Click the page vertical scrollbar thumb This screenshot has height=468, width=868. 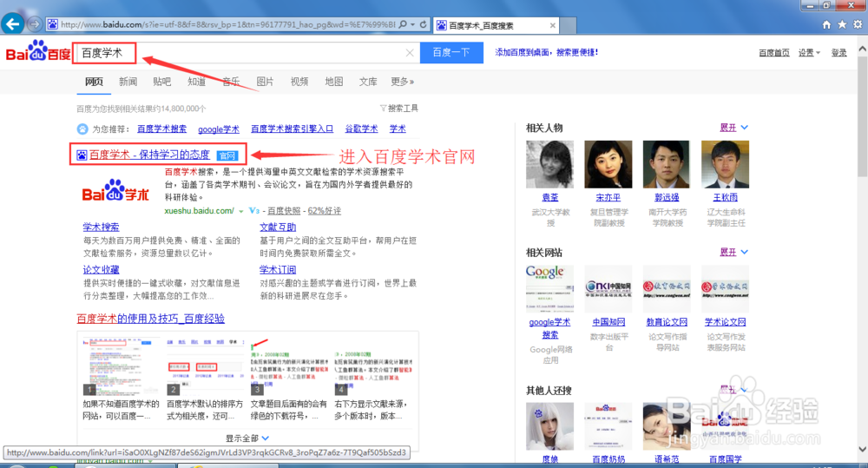863,116
